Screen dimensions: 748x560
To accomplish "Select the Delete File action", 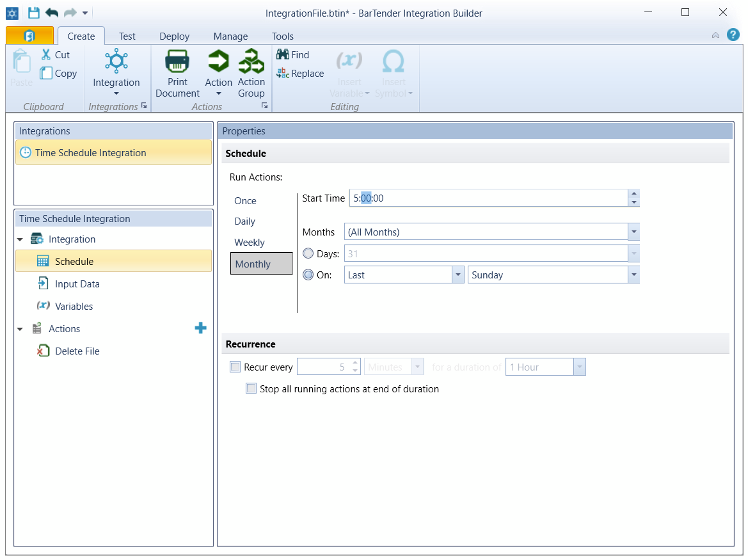I will [x=77, y=351].
